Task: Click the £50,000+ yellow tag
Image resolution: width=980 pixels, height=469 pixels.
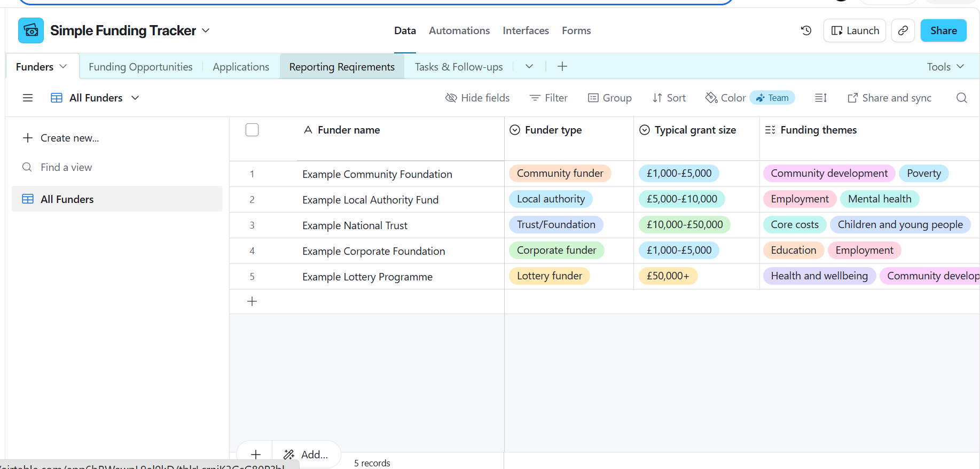Action: [x=668, y=276]
